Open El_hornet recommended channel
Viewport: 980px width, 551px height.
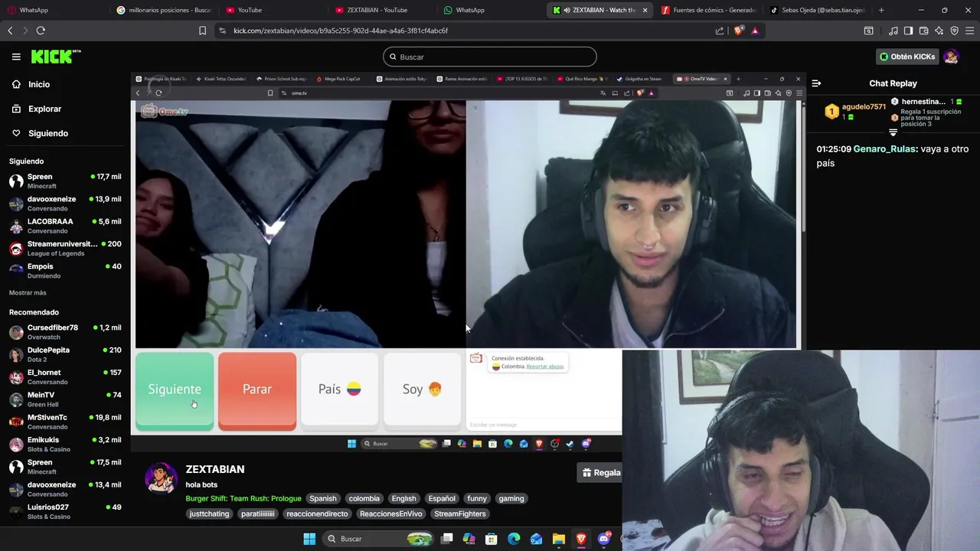point(65,377)
